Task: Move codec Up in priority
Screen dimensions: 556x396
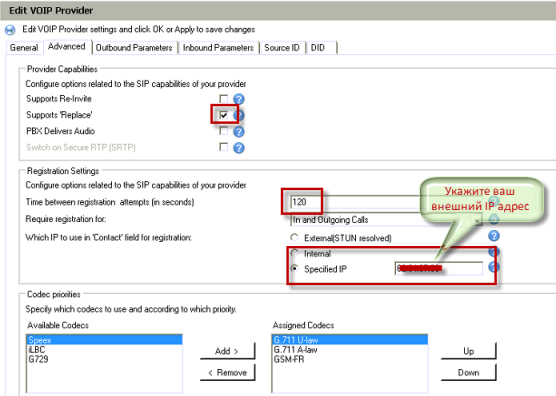Action: (x=468, y=351)
